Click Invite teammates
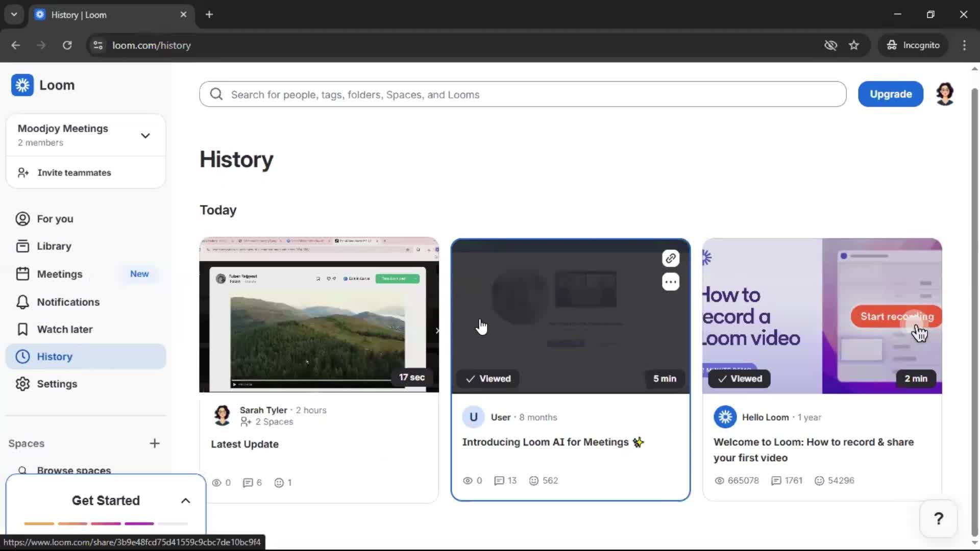980x551 pixels. pos(75,172)
